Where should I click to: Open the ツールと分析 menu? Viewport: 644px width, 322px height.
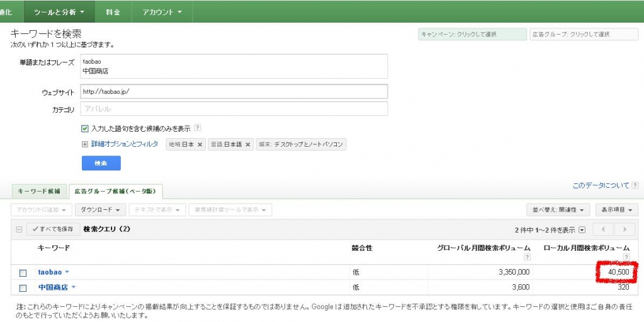[59, 12]
